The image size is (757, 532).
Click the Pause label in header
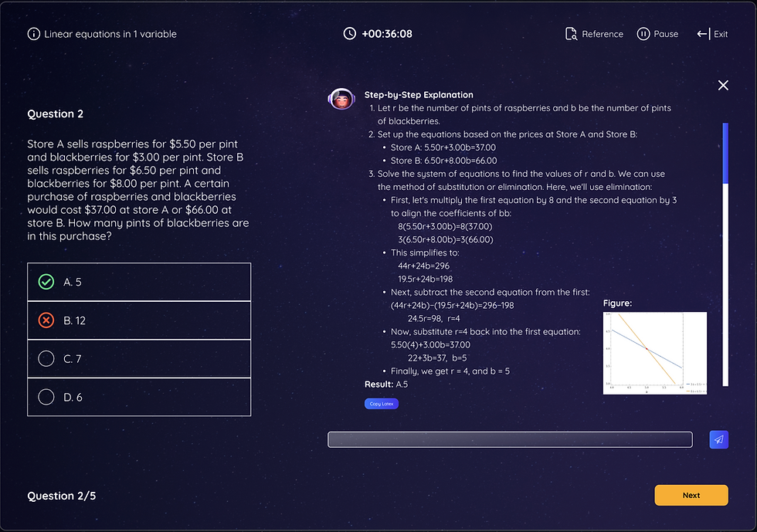666,34
